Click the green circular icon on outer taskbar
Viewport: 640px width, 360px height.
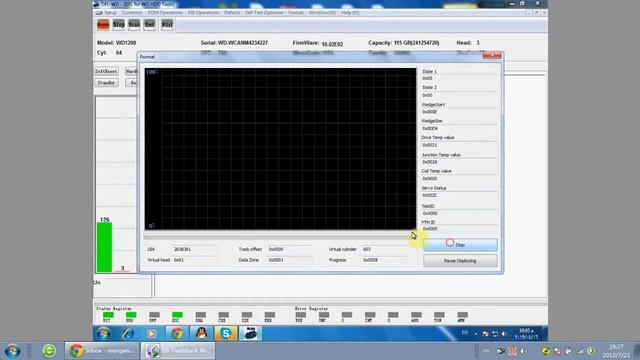49,351
